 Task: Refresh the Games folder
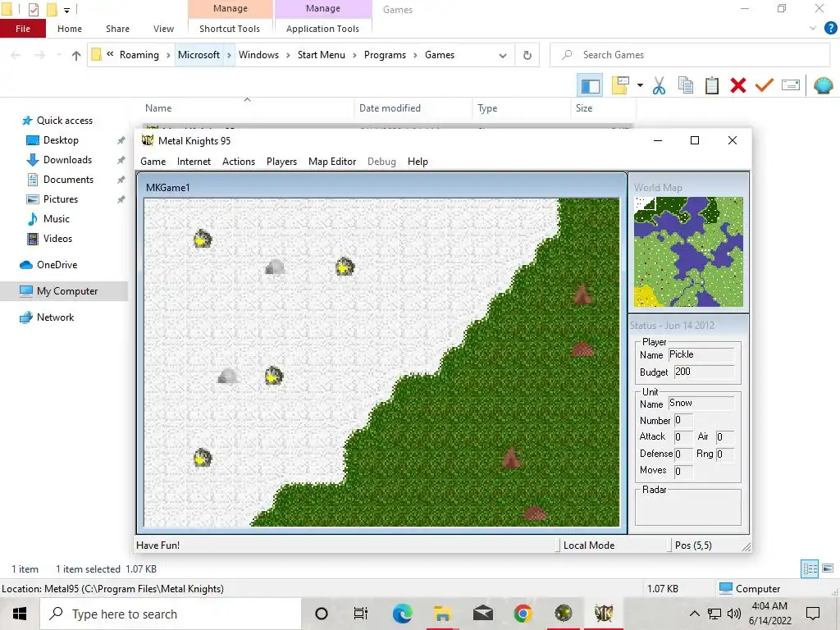point(527,55)
